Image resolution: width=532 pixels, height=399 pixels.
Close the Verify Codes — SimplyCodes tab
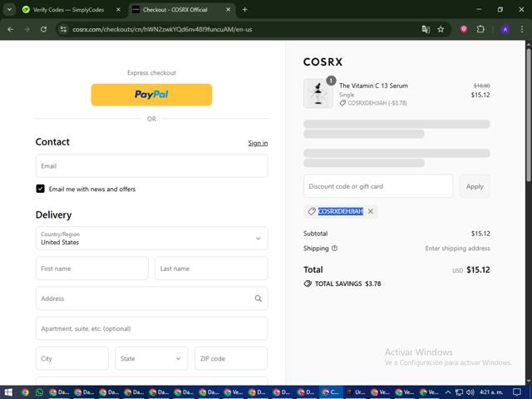pos(118,9)
